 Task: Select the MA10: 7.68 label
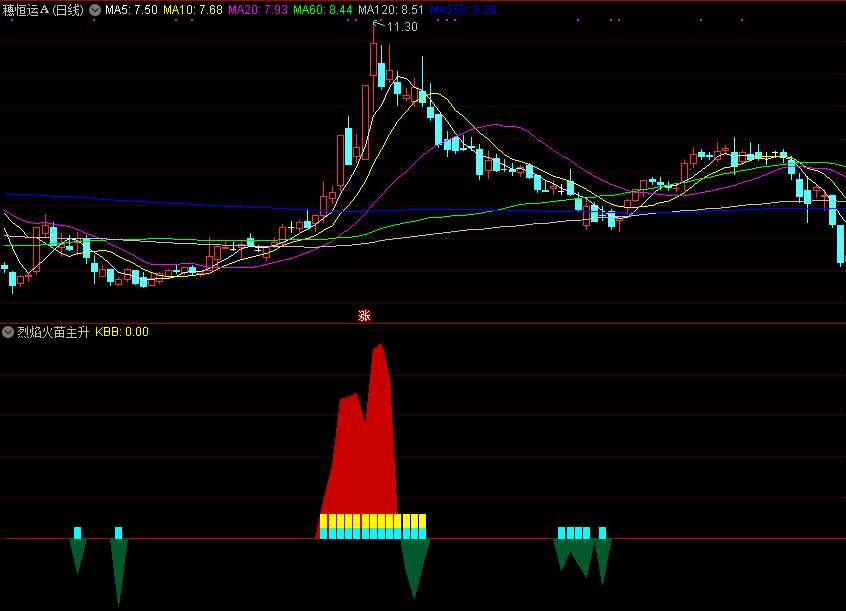pos(193,10)
